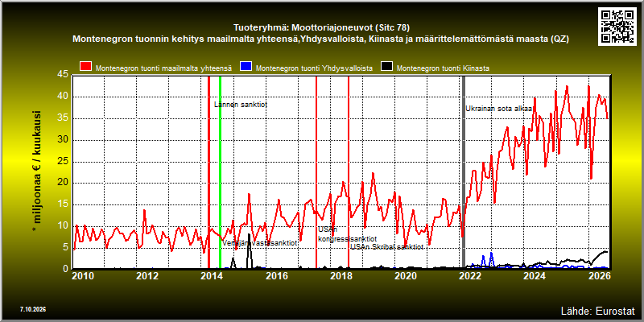Screen dimensions: 644x322
Task: Click red legend swatch for total imports
Action: [86, 67]
